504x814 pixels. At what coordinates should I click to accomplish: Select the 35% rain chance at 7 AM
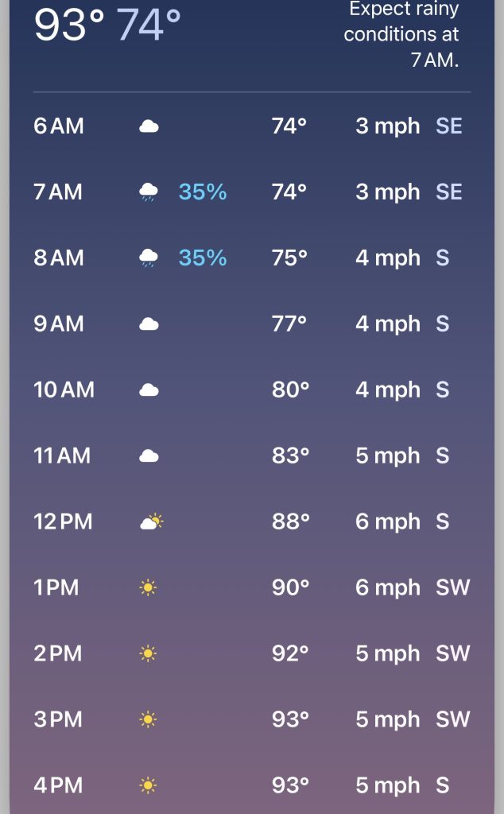click(203, 192)
